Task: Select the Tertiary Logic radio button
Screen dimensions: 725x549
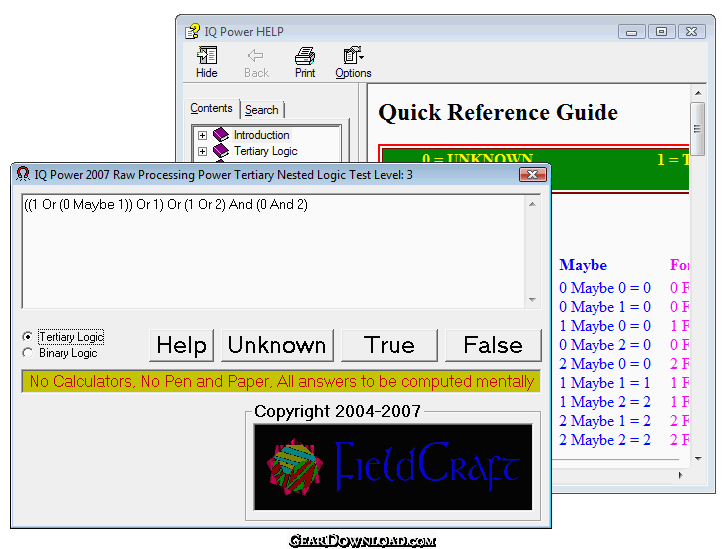Action: [28, 337]
